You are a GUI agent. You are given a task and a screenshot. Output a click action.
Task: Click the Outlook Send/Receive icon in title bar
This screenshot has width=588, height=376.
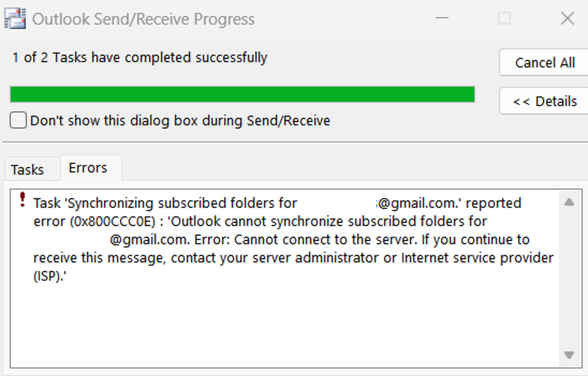[x=15, y=18]
